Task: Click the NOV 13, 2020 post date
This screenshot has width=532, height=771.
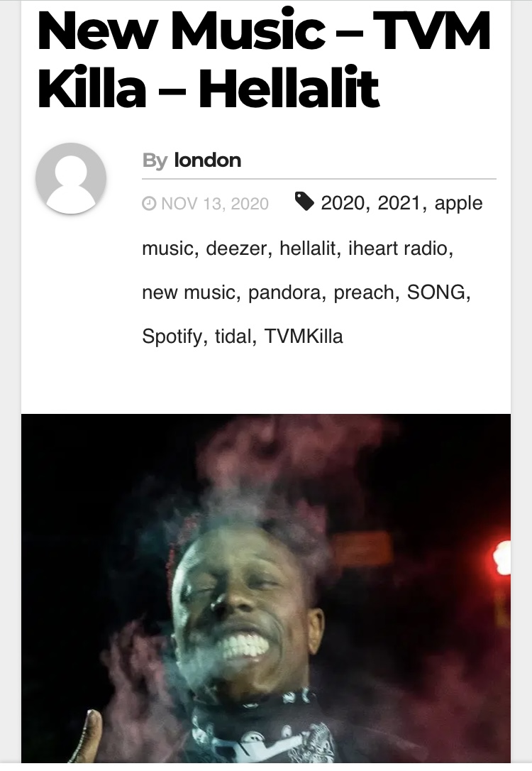Action: pos(215,204)
